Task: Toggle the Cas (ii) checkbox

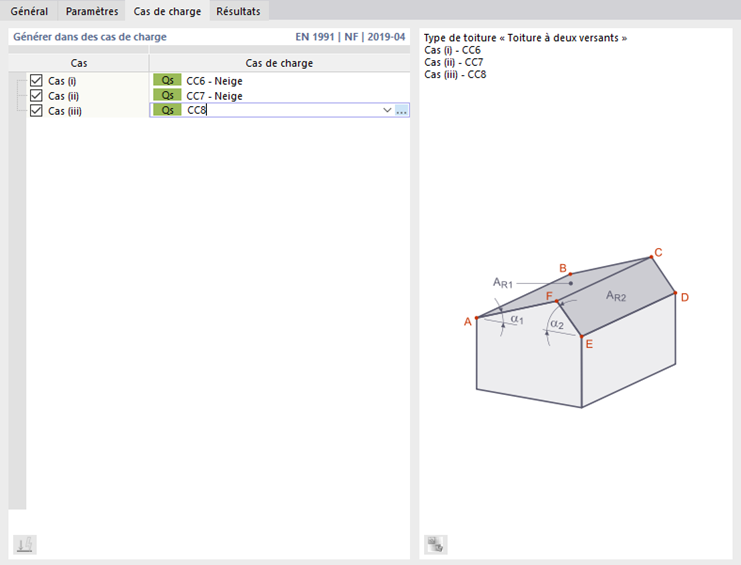Action: pos(36,95)
